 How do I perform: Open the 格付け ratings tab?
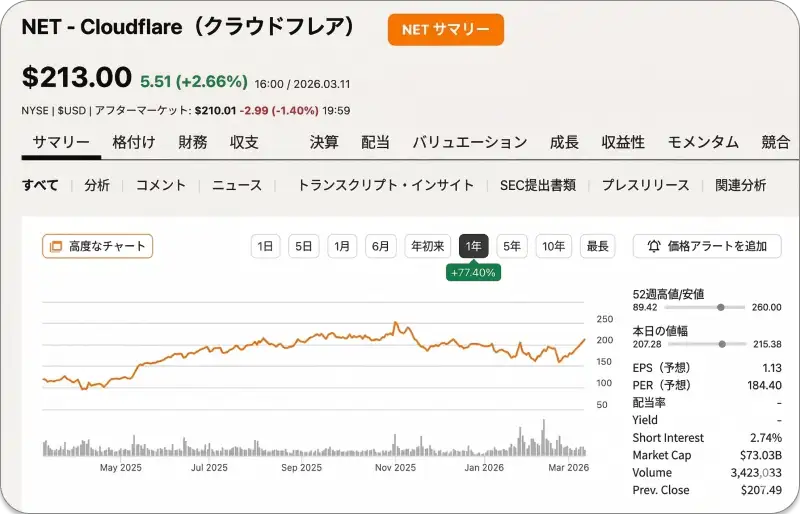(x=134, y=142)
